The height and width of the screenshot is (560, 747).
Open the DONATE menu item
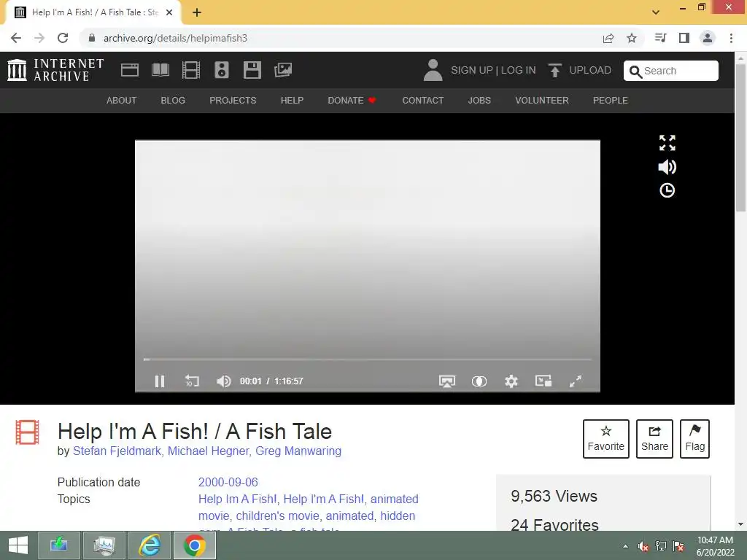point(352,101)
